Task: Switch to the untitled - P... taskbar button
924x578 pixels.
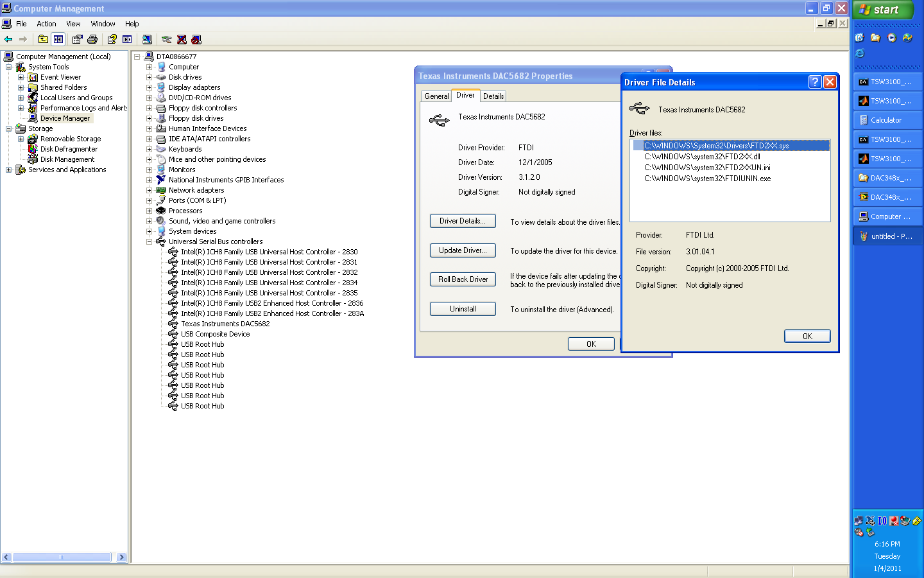Action: [x=887, y=236]
